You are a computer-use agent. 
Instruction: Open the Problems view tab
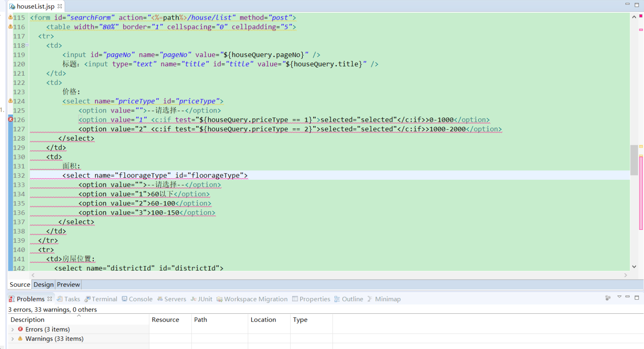(x=30, y=299)
